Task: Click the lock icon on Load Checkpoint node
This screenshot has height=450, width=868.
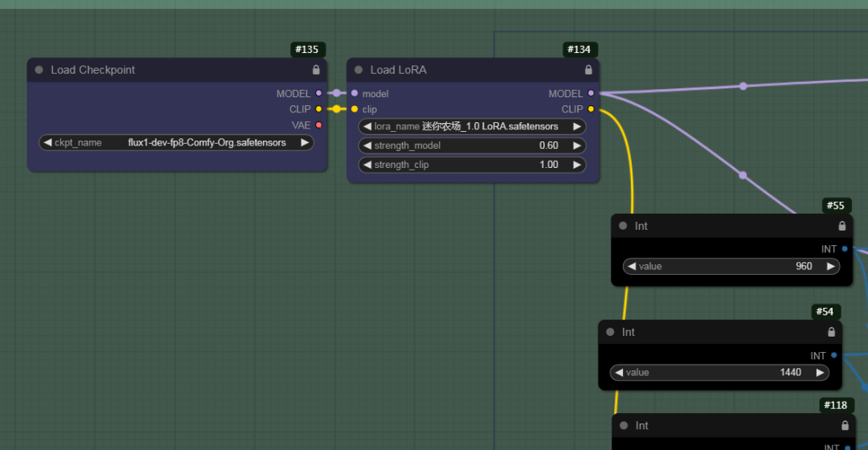Action: coord(316,70)
